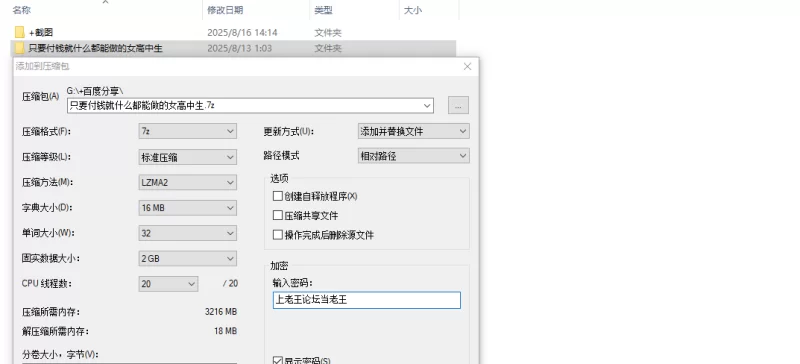
Task: Sort file list by 大小 column header
Action: tap(413, 10)
